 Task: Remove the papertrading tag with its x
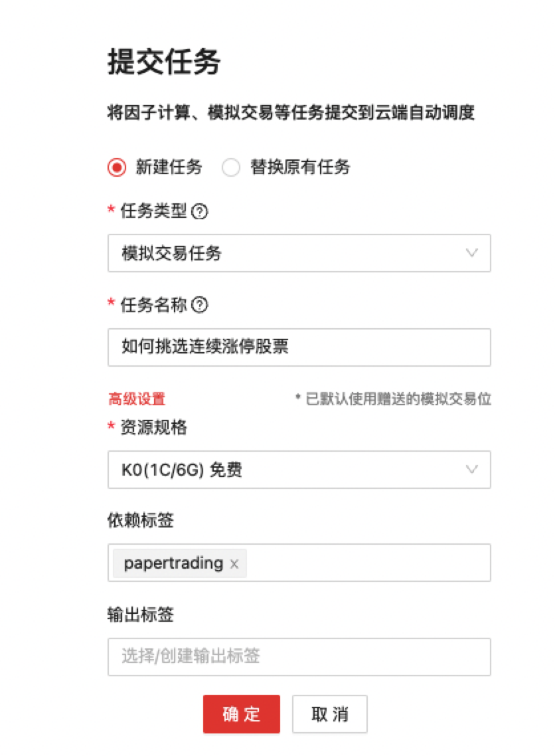(234, 564)
